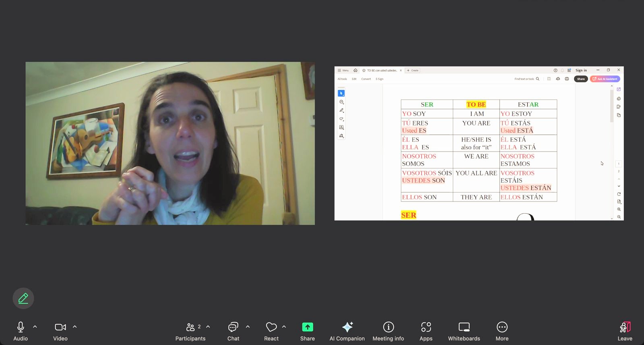Open the Participants panel

point(190,331)
